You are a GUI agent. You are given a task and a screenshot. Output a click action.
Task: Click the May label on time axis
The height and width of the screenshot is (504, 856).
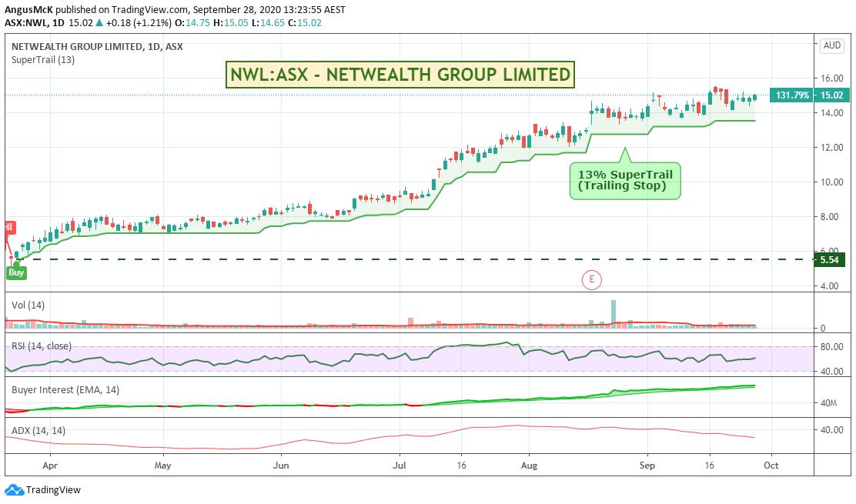point(162,466)
